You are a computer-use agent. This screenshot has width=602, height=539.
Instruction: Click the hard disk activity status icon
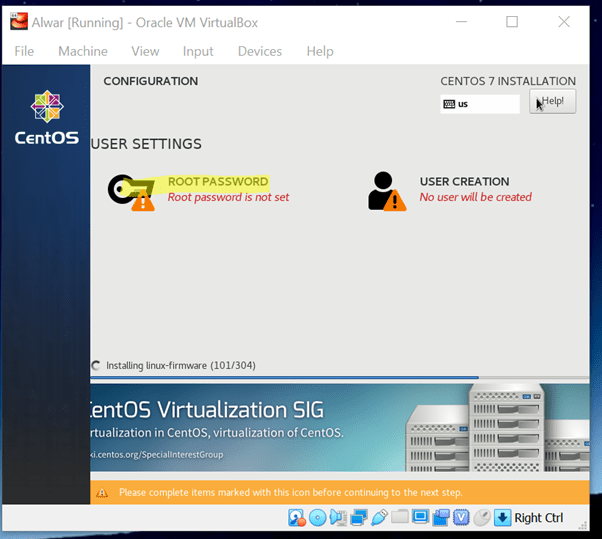[297, 517]
